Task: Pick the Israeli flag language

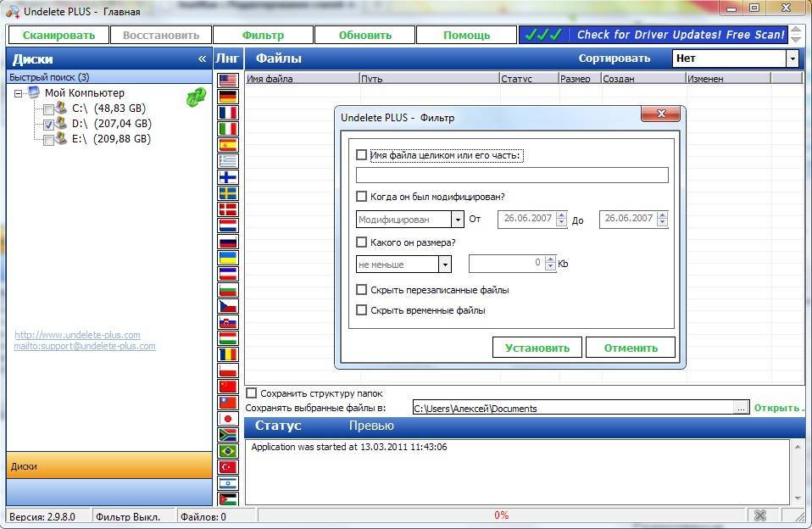Action: (228, 483)
